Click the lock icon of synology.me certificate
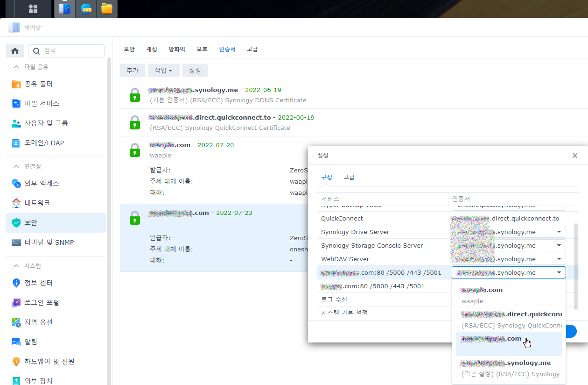Image resolution: width=588 pixels, height=385 pixels. pyautogui.click(x=135, y=95)
